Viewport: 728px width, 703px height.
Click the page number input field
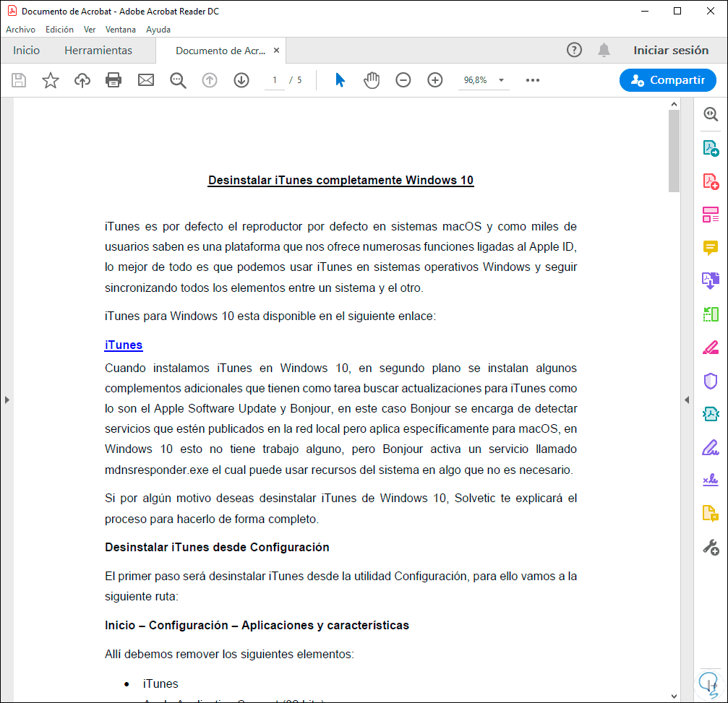275,80
